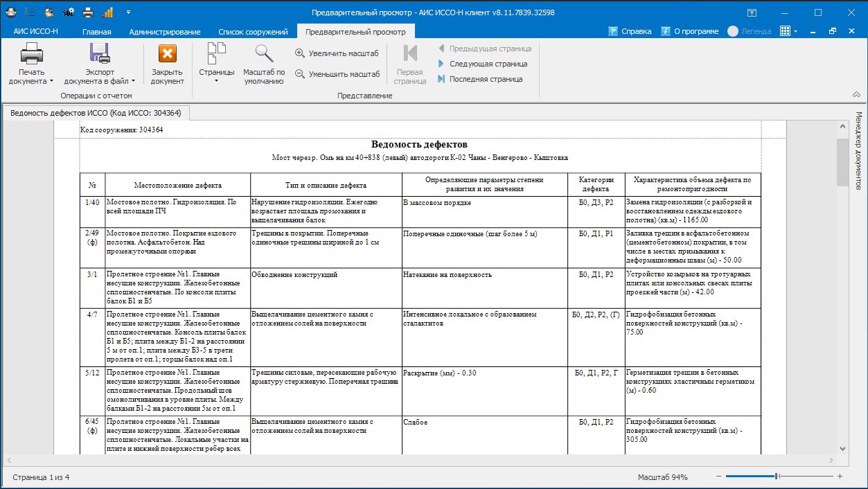Click the zoom slider handle in status bar
Viewport: 868px width, 489px height.
(x=777, y=477)
